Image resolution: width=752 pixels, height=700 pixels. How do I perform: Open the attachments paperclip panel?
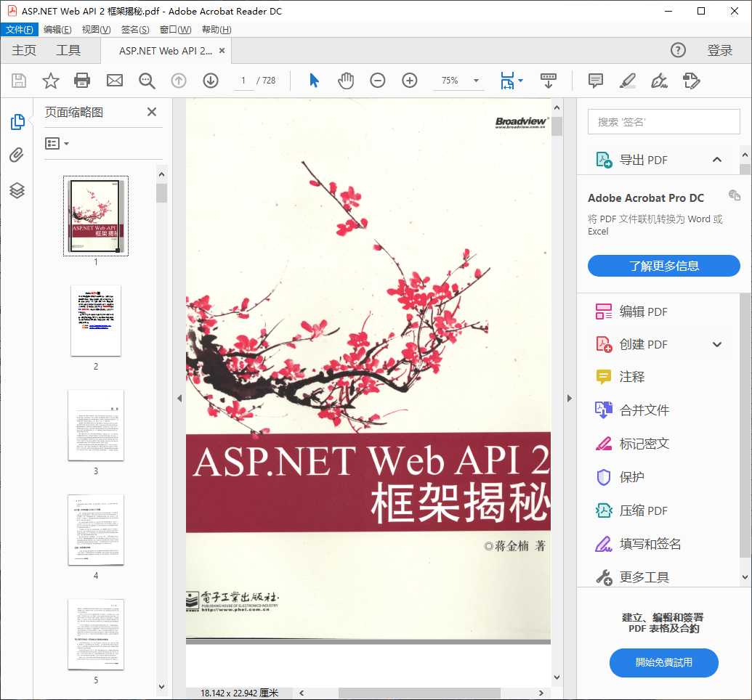click(17, 155)
